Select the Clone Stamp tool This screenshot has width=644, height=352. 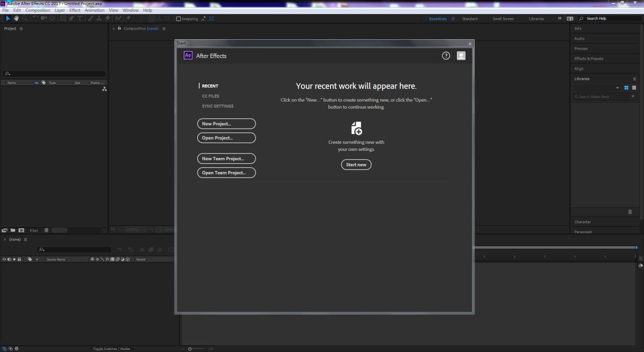coord(99,19)
